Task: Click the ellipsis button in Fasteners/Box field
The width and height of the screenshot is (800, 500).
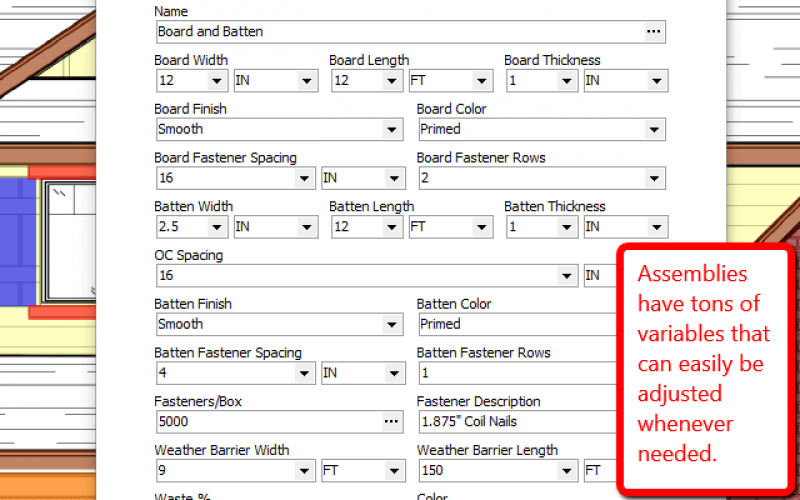Action: (391, 421)
